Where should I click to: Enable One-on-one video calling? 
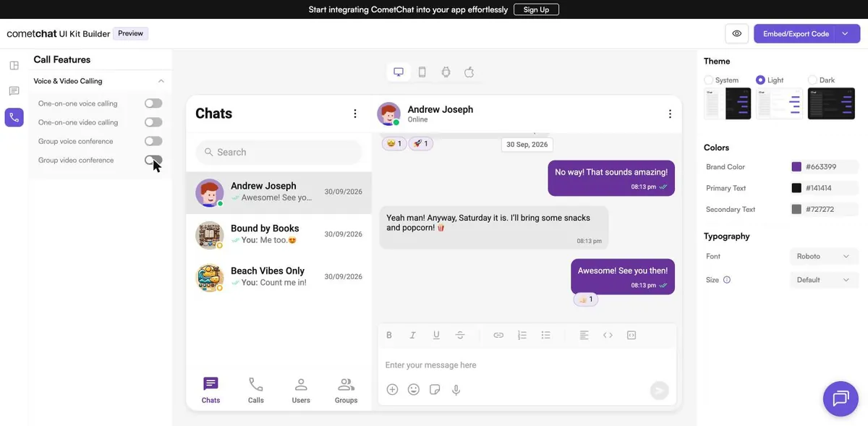(153, 122)
